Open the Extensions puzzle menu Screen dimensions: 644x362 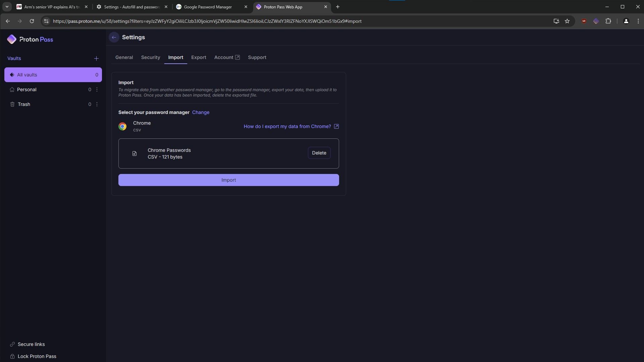[x=608, y=21]
